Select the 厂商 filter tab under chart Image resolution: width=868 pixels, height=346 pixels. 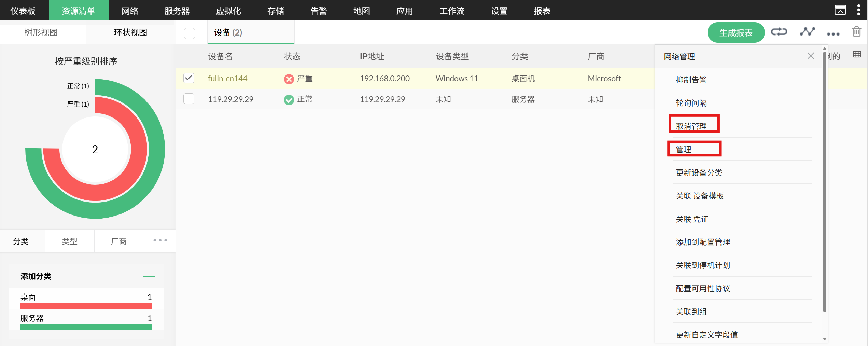pos(118,241)
